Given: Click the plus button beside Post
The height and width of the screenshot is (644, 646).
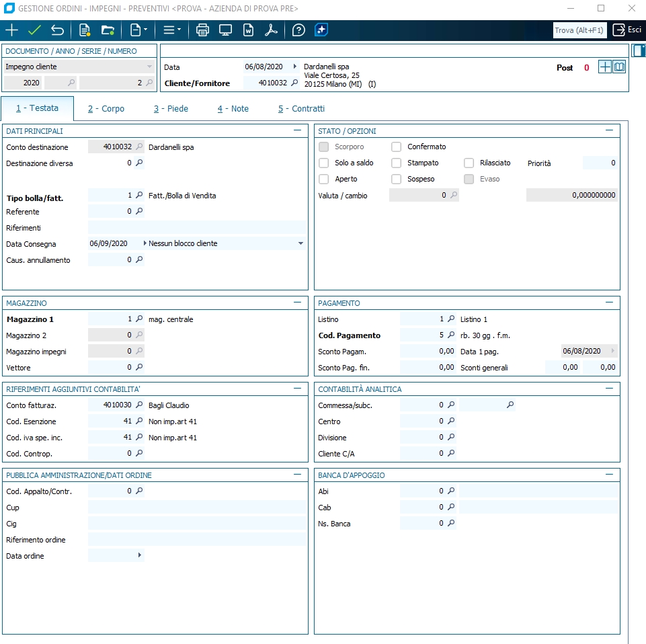Looking at the screenshot, I should 605,67.
